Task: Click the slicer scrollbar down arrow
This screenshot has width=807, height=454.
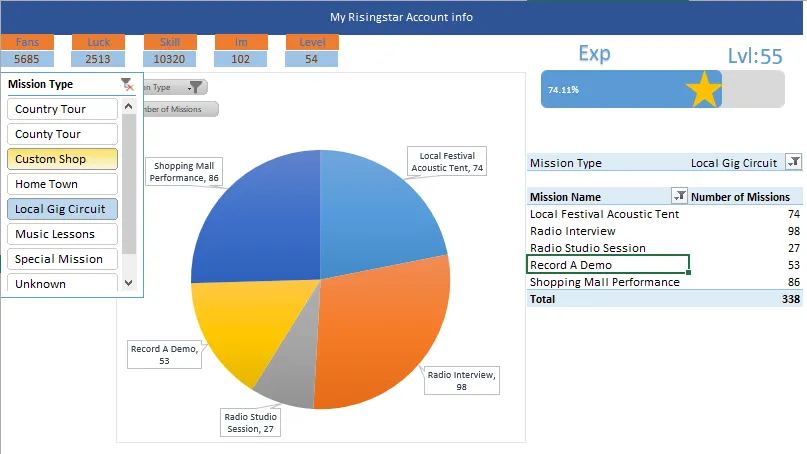Action: click(x=129, y=283)
